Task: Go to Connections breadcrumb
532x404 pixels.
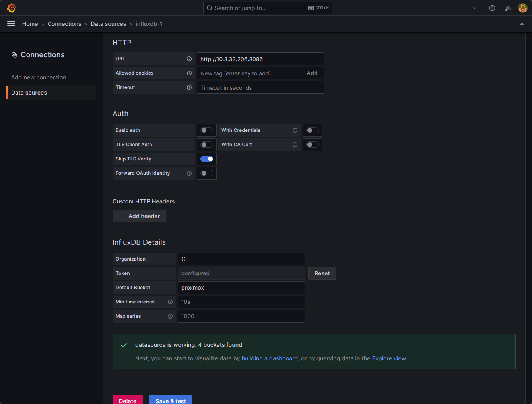Action: [x=64, y=24]
